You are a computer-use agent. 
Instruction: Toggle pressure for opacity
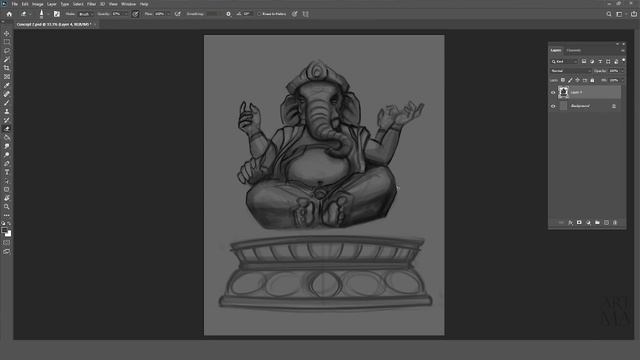coord(135,14)
